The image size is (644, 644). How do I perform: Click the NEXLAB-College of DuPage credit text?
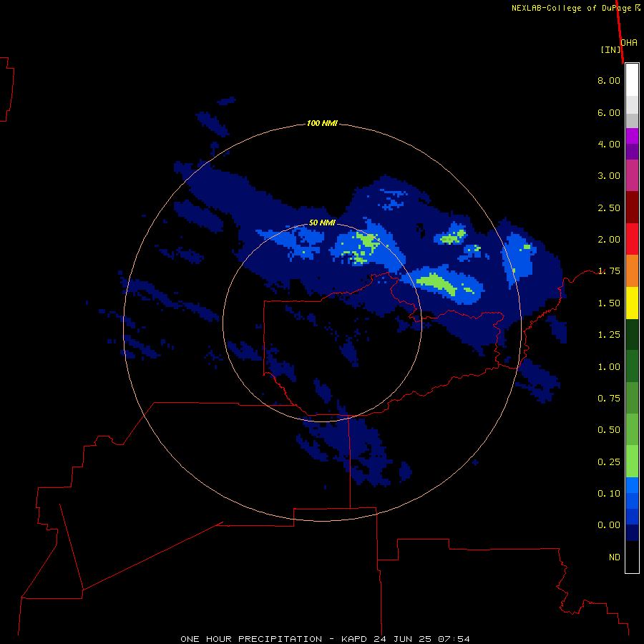[x=575, y=8]
